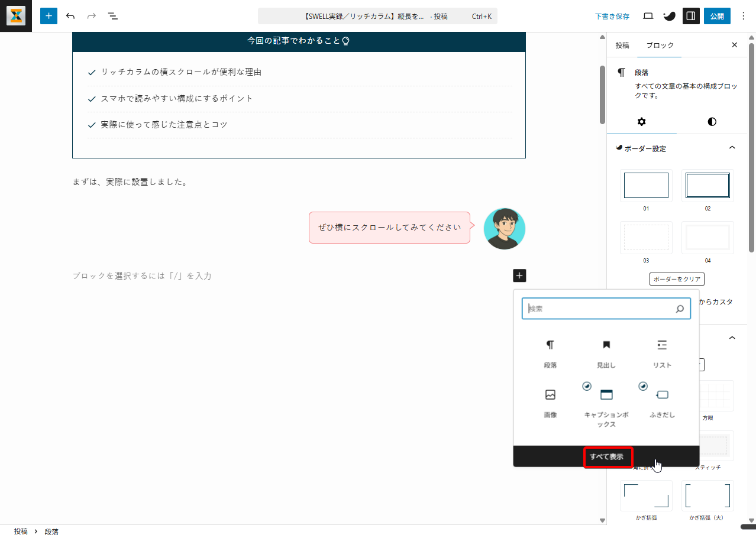Image resolution: width=756 pixels, height=538 pixels.
Task: Open SWELL settings bird icon in toolbar
Action: pos(669,16)
